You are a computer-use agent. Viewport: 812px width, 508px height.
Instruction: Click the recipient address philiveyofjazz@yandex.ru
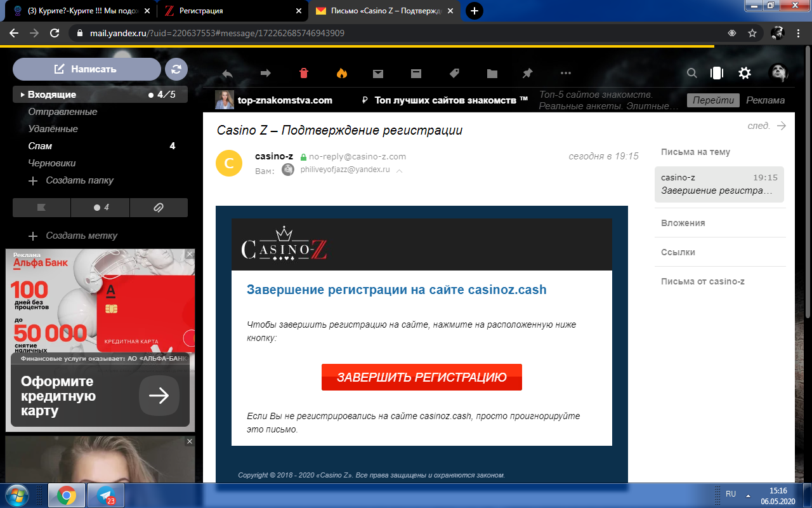[x=345, y=170]
